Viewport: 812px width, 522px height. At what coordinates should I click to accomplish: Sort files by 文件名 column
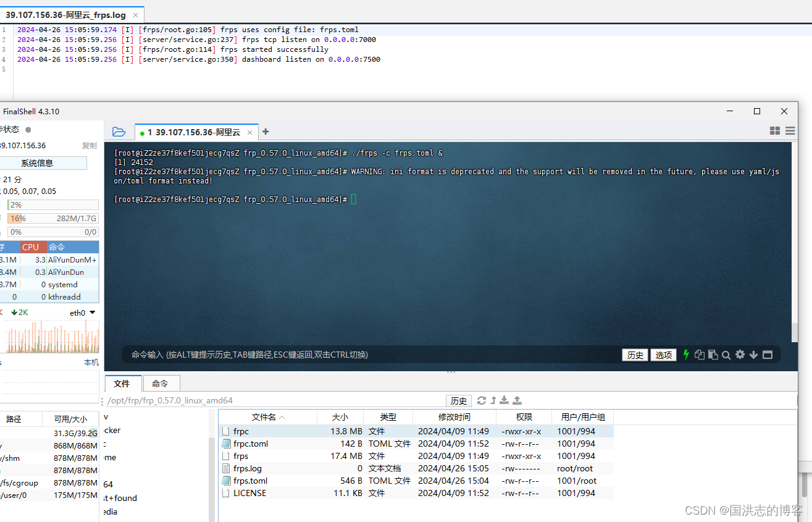[x=268, y=417]
